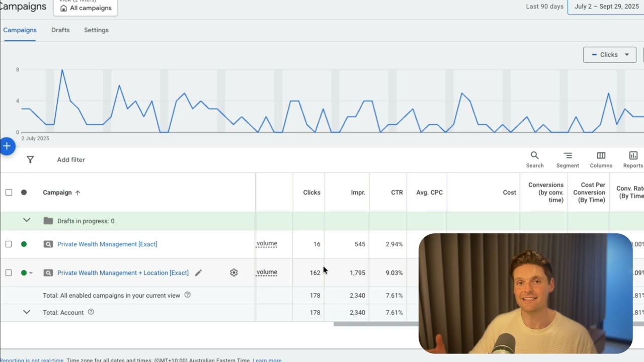The height and width of the screenshot is (362, 644).
Task: Open the Segment tool
Action: pos(568,159)
